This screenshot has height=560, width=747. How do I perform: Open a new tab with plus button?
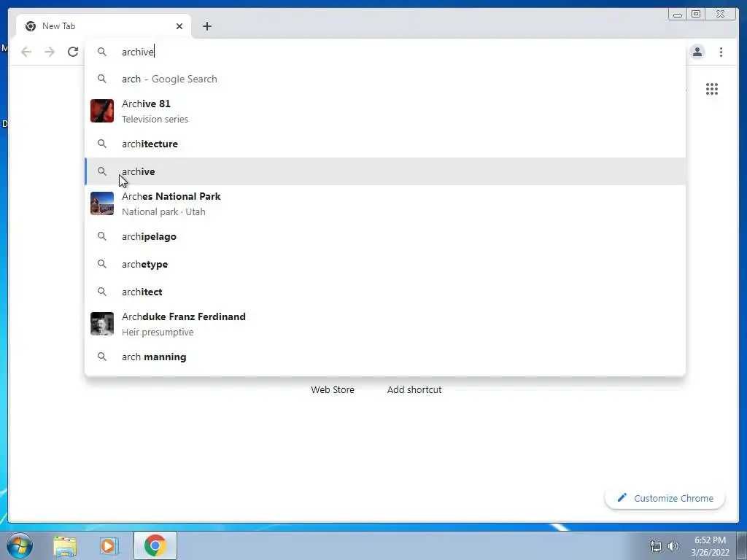pos(206,26)
